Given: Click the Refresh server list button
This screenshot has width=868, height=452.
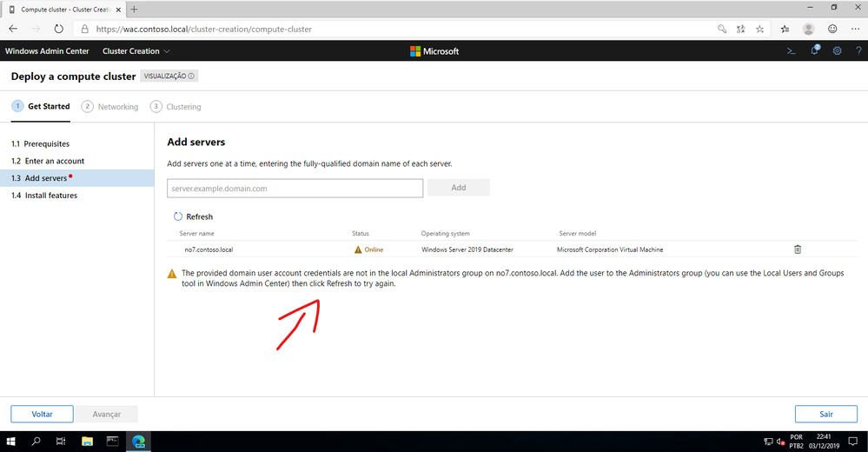Looking at the screenshot, I should [x=193, y=216].
